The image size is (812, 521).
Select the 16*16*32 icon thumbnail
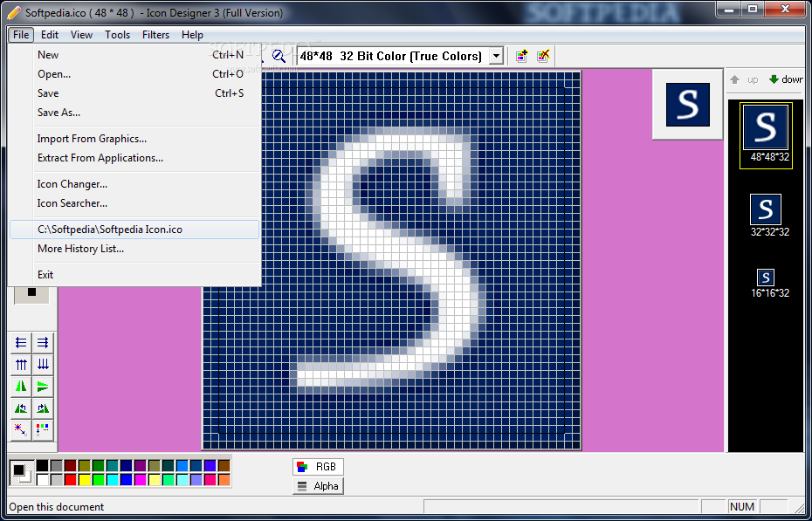tap(766, 278)
